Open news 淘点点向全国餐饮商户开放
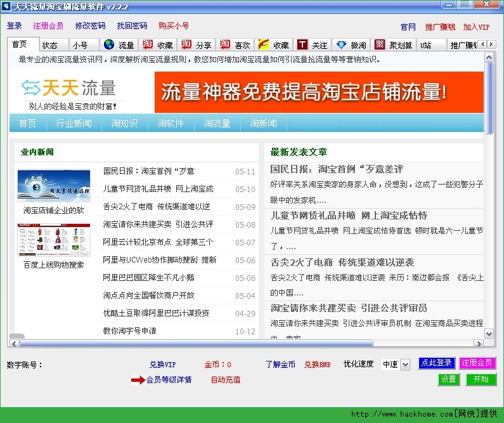The height and width of the screenshot is (423, 504). [149, 295]
